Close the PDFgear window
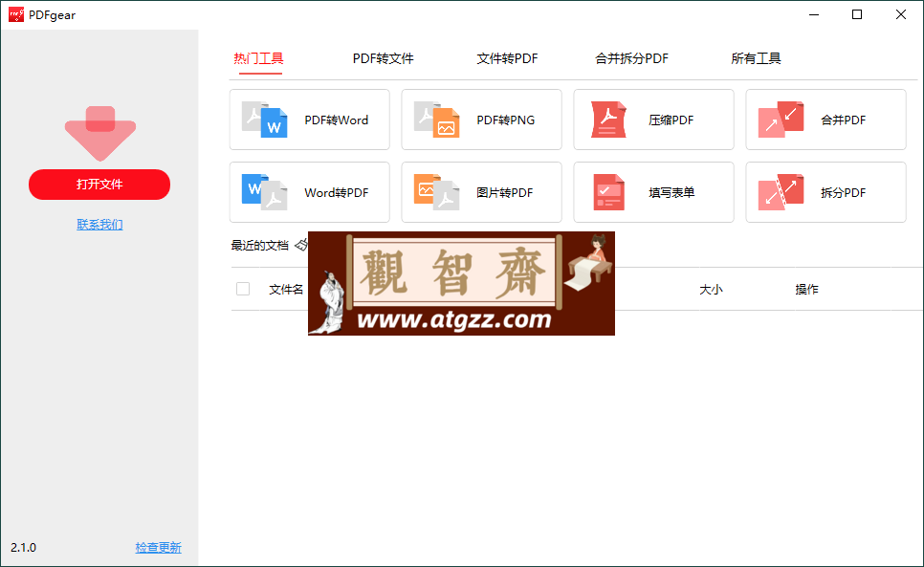The image size is (924, 567). click(x=901, y=14)
